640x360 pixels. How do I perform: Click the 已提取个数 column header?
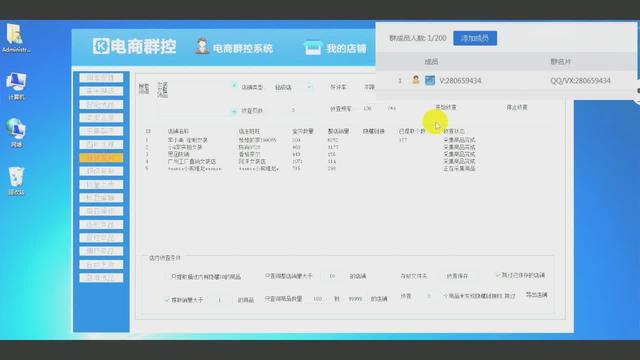(x=411, y=131)
